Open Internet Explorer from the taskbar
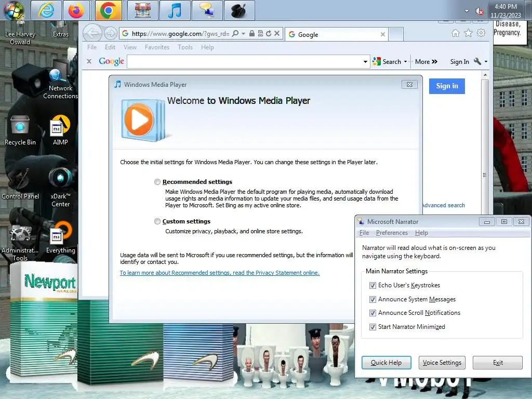Screen dimensions: 532x399 pyautogui.click(x=46, y=10)
